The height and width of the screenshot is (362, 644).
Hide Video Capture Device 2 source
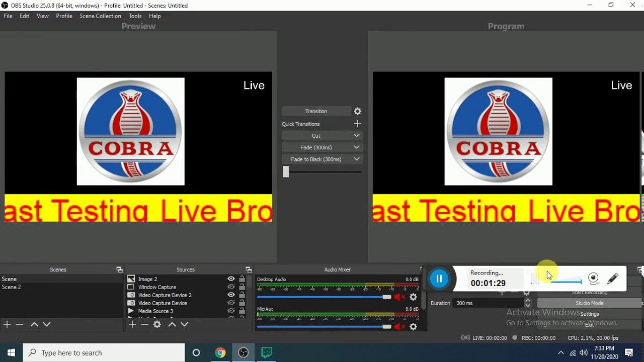[x=231, y=295]
